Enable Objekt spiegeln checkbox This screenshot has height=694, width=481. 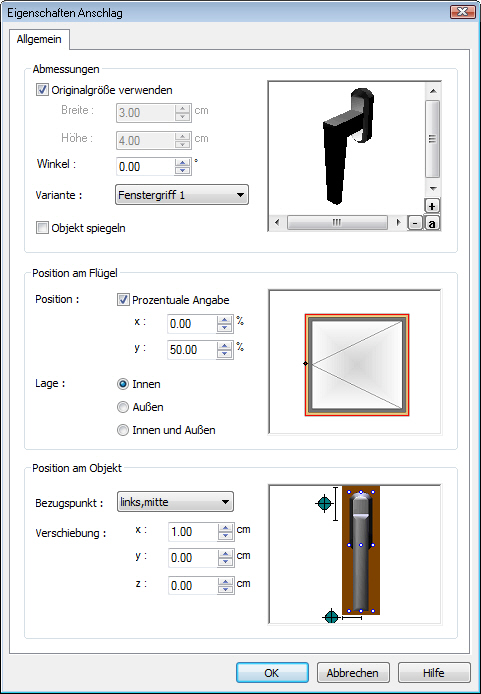(x=42, y=228)
